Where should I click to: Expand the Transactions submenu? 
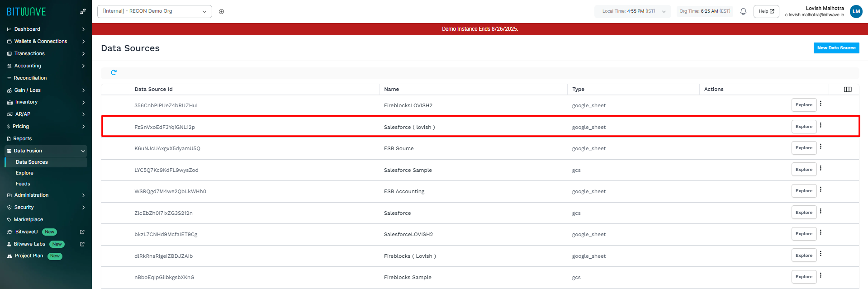click(x=83, y=54)
